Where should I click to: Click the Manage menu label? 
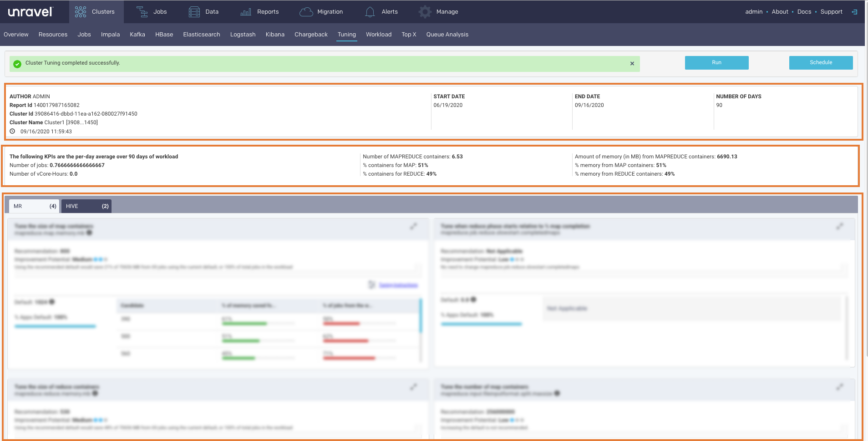tap(447, 12)
